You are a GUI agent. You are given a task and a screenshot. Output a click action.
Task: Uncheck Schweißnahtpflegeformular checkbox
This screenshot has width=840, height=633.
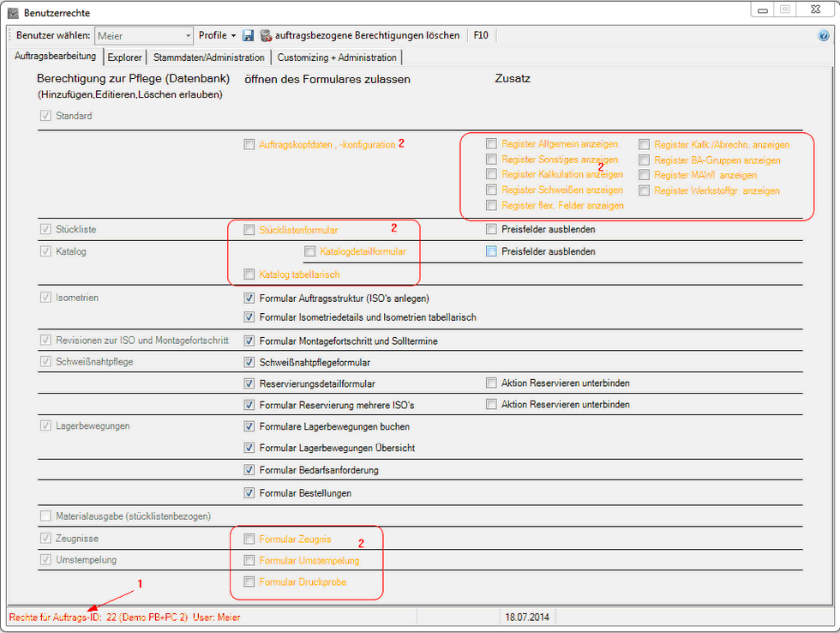pyautogui.click(x=249, y=363)
